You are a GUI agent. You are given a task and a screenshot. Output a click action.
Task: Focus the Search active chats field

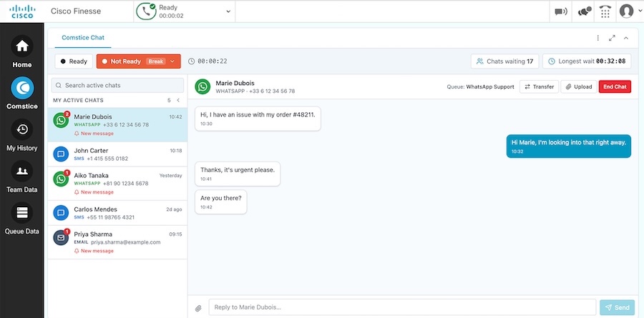coord(117,85)
